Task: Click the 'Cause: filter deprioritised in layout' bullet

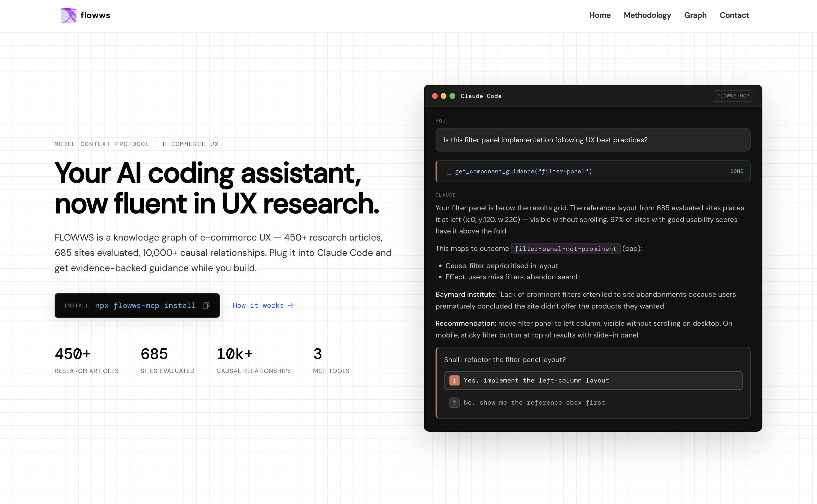Action: [501, 266]
